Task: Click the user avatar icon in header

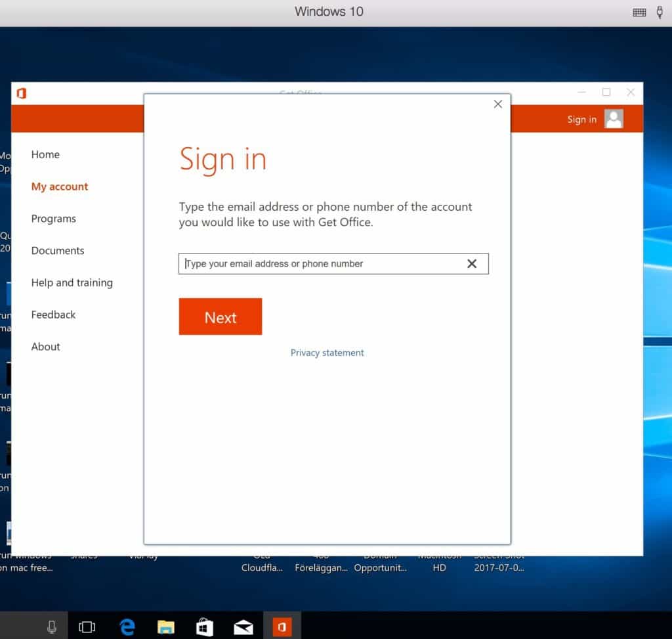Action: point(614,119)
